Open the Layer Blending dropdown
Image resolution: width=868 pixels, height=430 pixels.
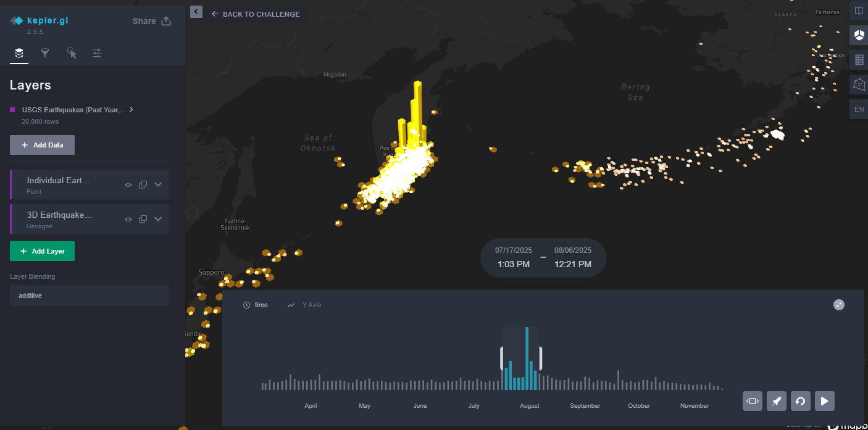tap(90, 296)
